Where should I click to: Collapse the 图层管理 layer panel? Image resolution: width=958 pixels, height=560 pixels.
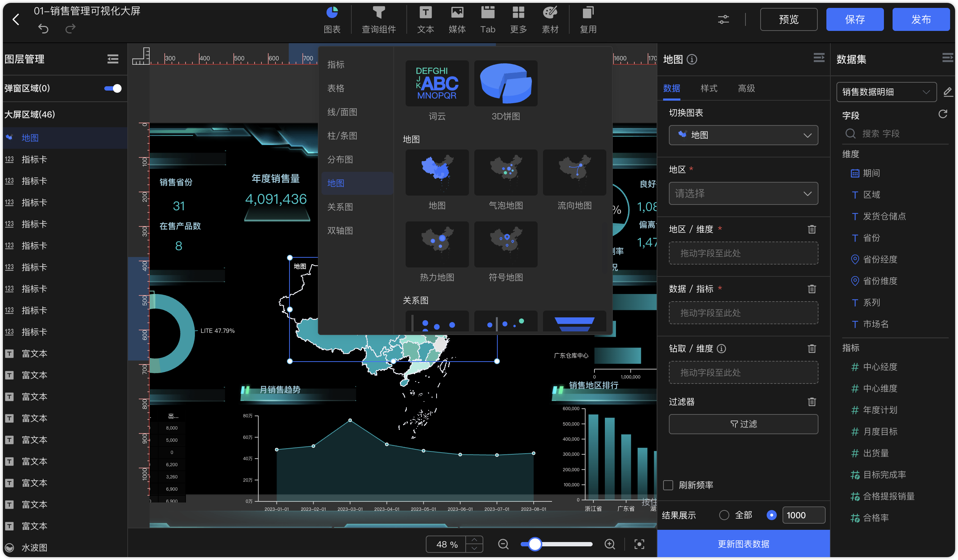[x=113, y=59]
